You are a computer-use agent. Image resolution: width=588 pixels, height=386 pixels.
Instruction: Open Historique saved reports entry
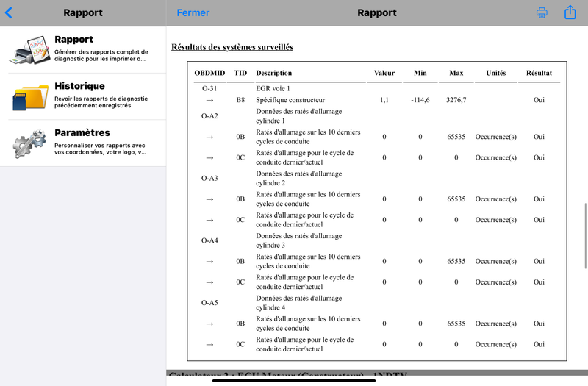click(83, 97)
